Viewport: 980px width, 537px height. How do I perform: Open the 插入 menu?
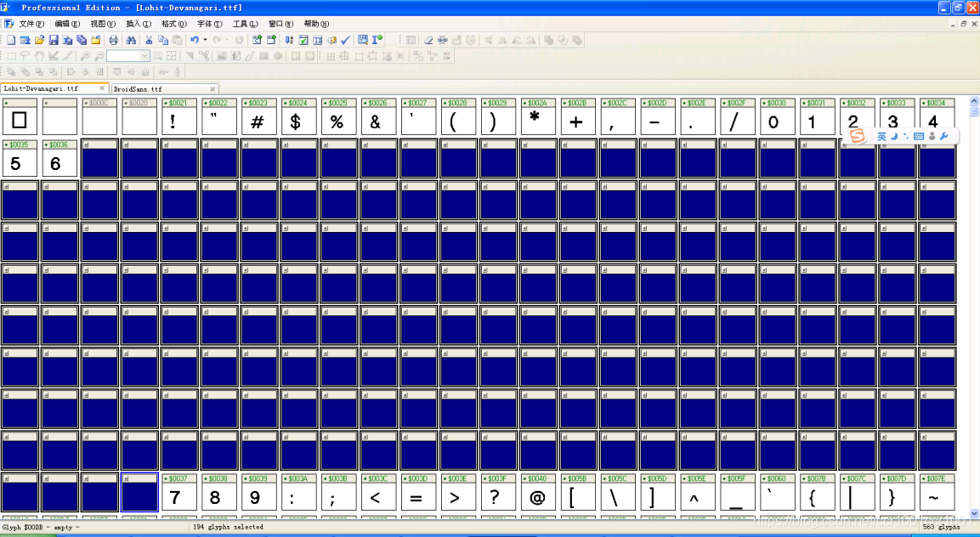(139, 24)
